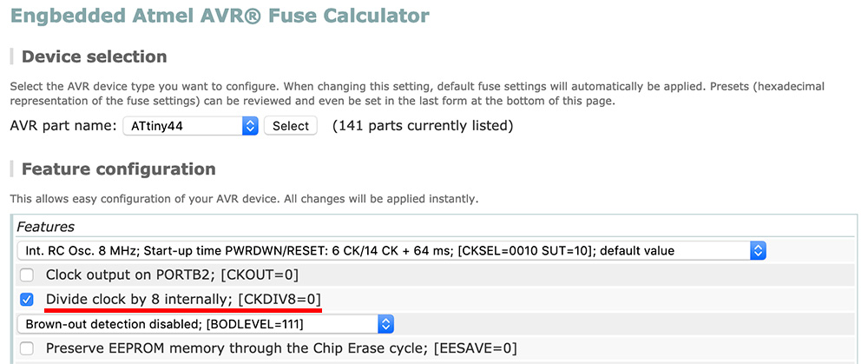Viewport: 868px width, 364px height.
Task: Click the Select button next to part name
Action: (x=291, y=126)
